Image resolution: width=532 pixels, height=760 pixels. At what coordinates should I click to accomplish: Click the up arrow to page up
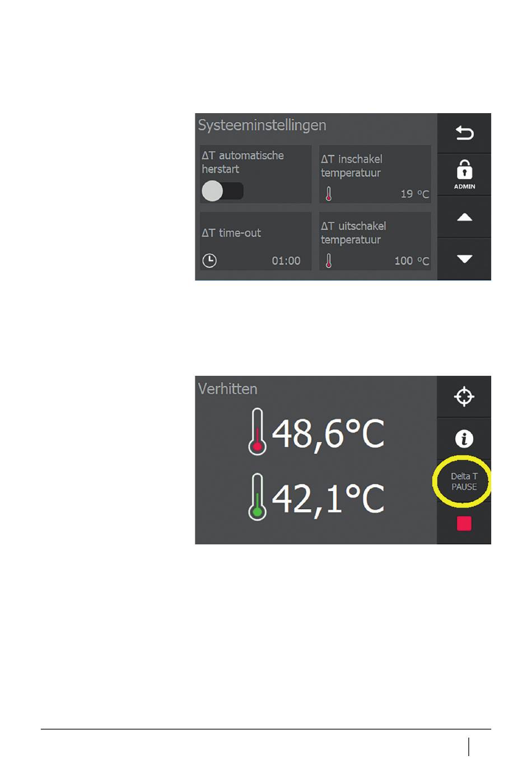pyautogui.click(x=464, y=217)
